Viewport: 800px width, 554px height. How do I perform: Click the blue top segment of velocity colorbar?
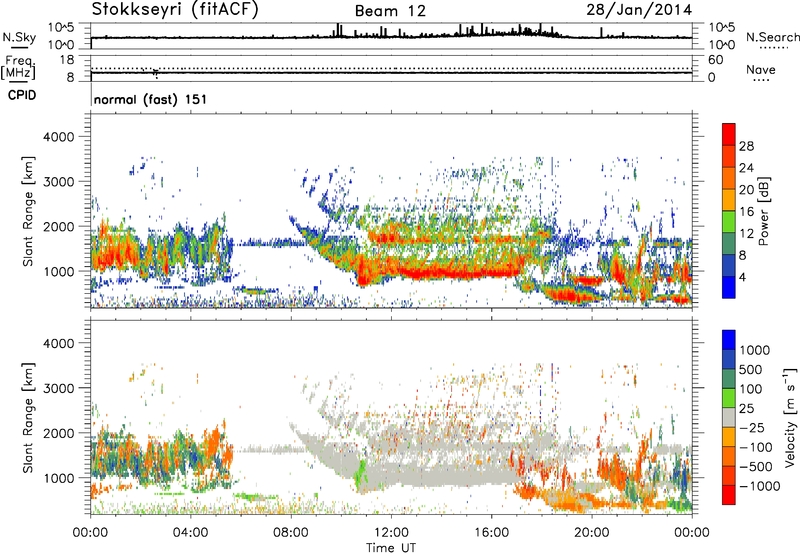pyautogui.click(x=729, y=340)
